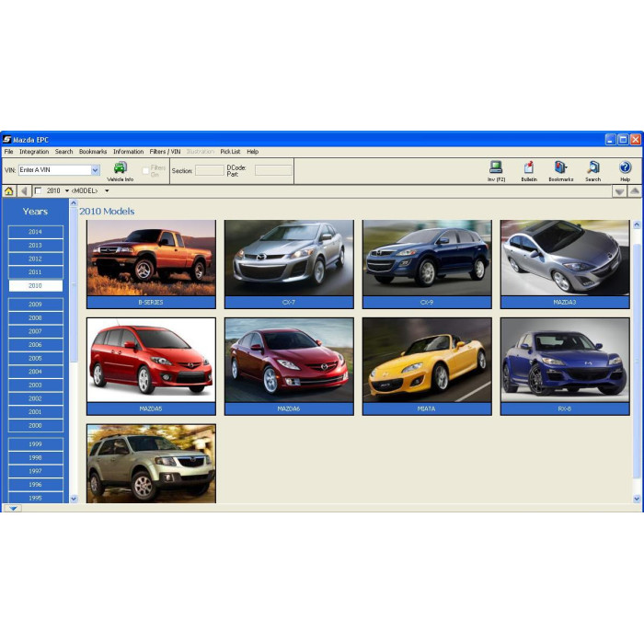
Task: Open the Filters / VIN menu
Action: 165,152
